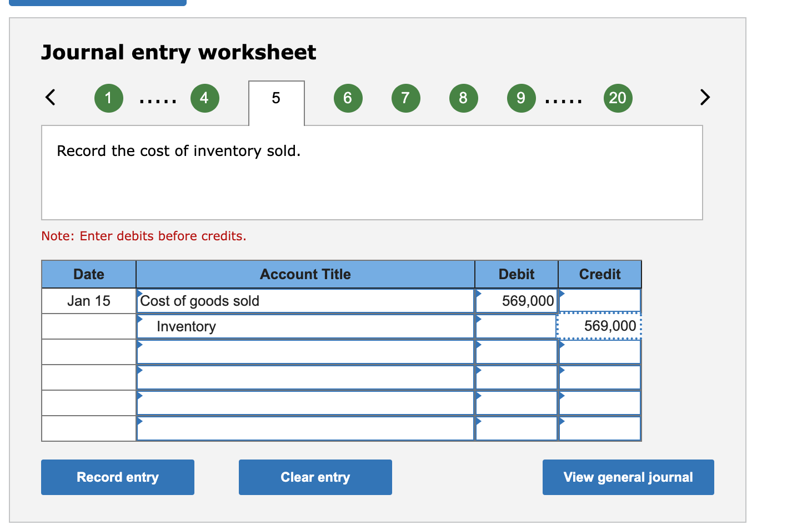Click the credit field containing 569,000
The image size is (812, 525).
pos(600,326)
